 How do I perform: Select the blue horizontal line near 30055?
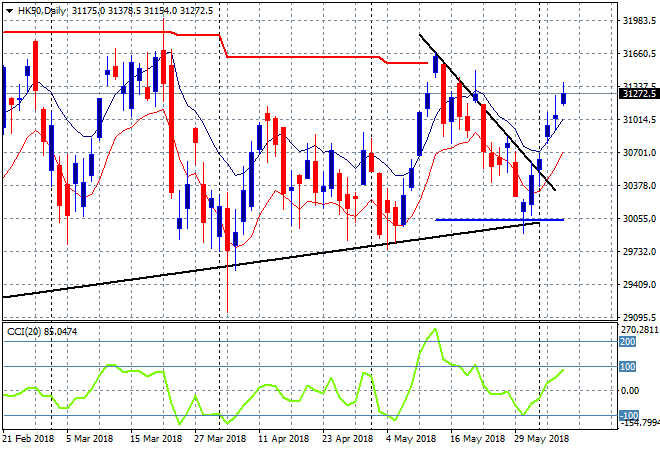(499, 219)
